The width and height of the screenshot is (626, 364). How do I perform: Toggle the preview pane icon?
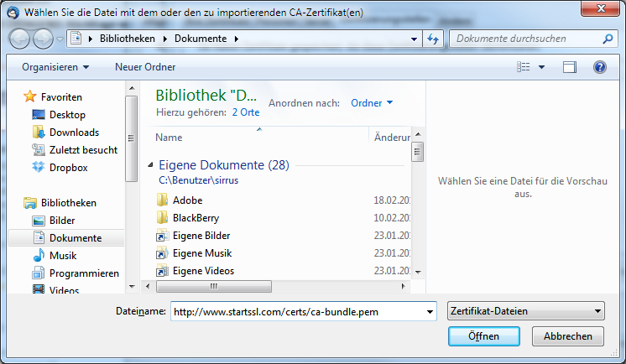point(570,67)
